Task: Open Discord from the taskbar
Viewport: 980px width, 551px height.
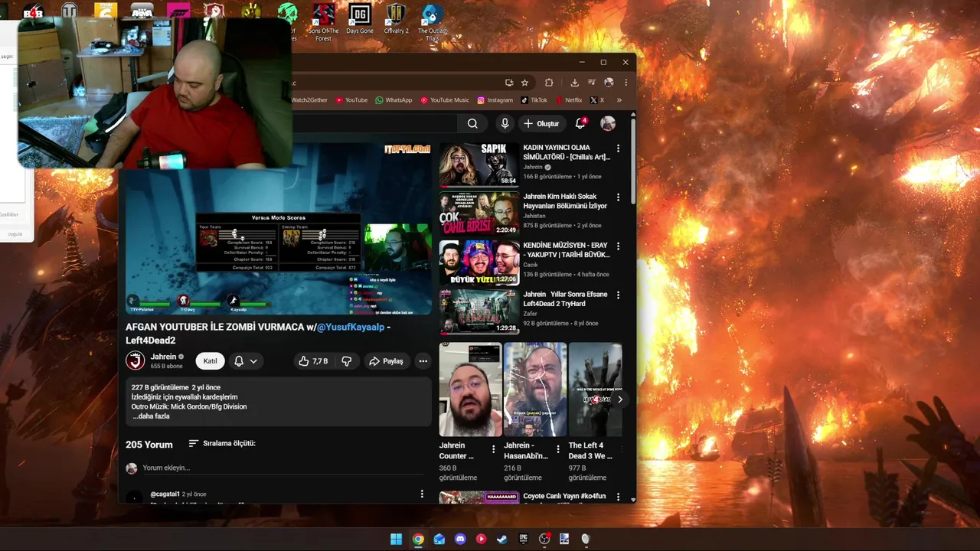Action: pos(460,539)
